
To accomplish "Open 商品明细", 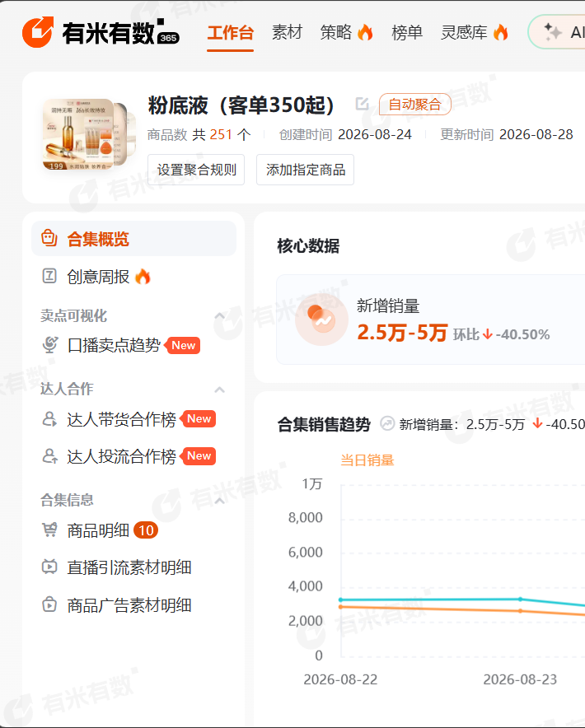I will tap(98, 530).
